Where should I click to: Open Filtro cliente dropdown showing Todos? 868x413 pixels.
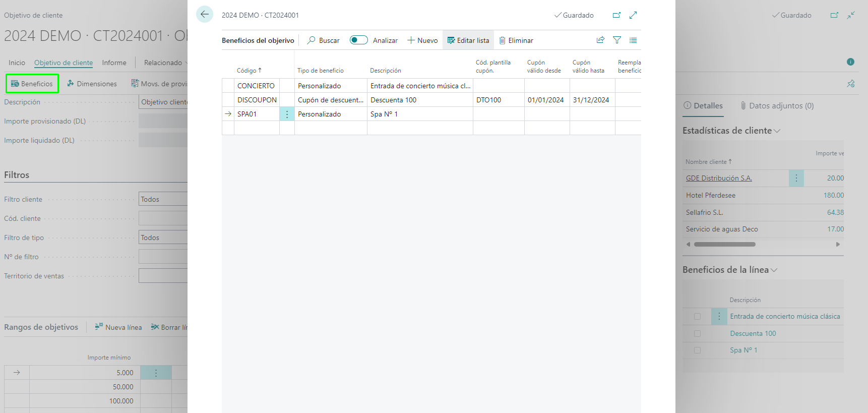click(x=163, y=199)
